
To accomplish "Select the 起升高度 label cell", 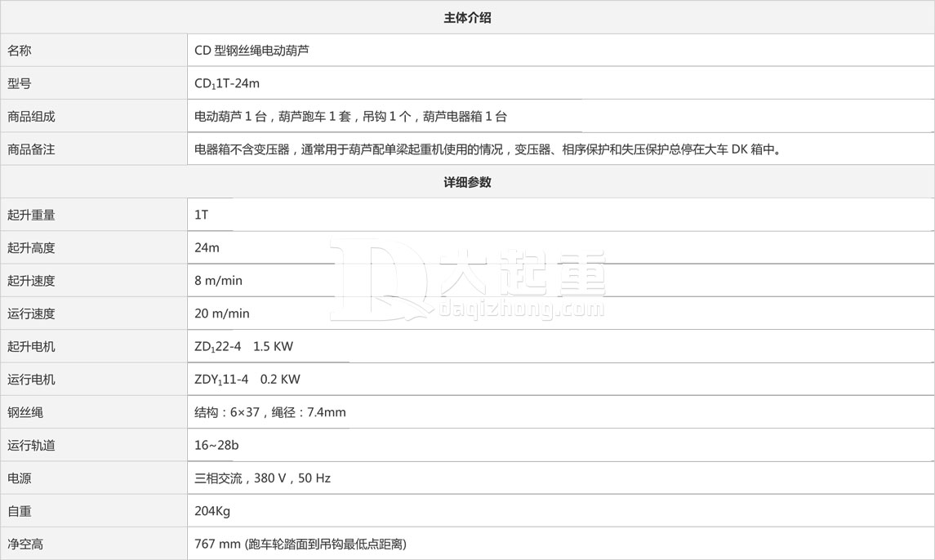I will click(x=94, y=247).
